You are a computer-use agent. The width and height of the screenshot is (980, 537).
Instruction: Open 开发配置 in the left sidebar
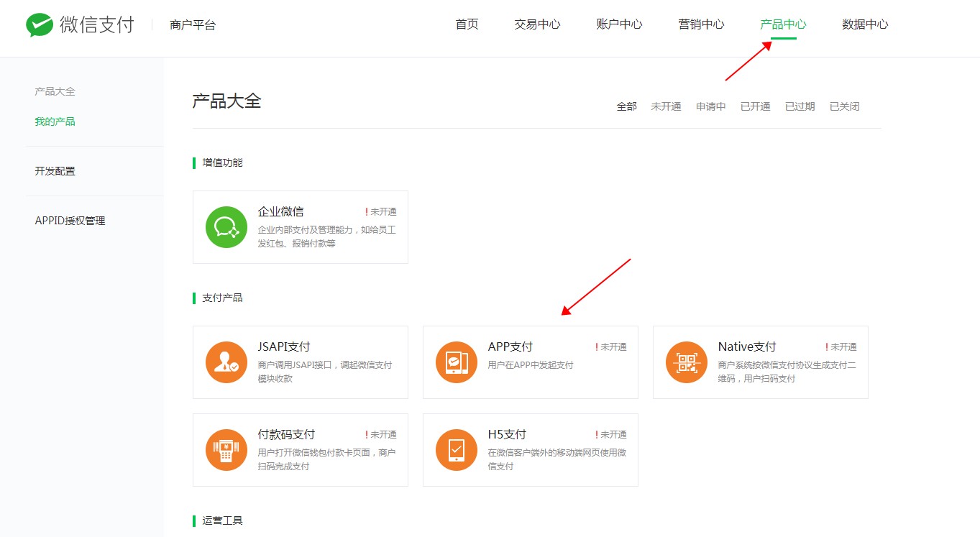(x=55, y=171)
